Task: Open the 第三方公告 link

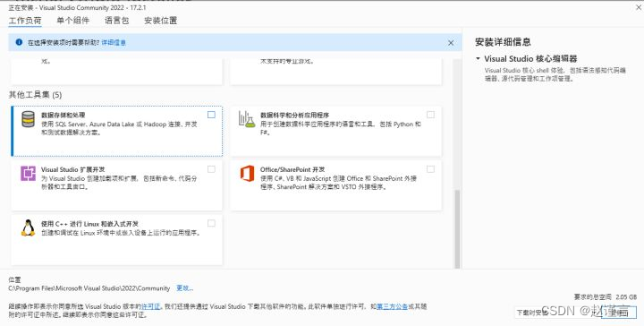Action: click(x=393, y=306)
